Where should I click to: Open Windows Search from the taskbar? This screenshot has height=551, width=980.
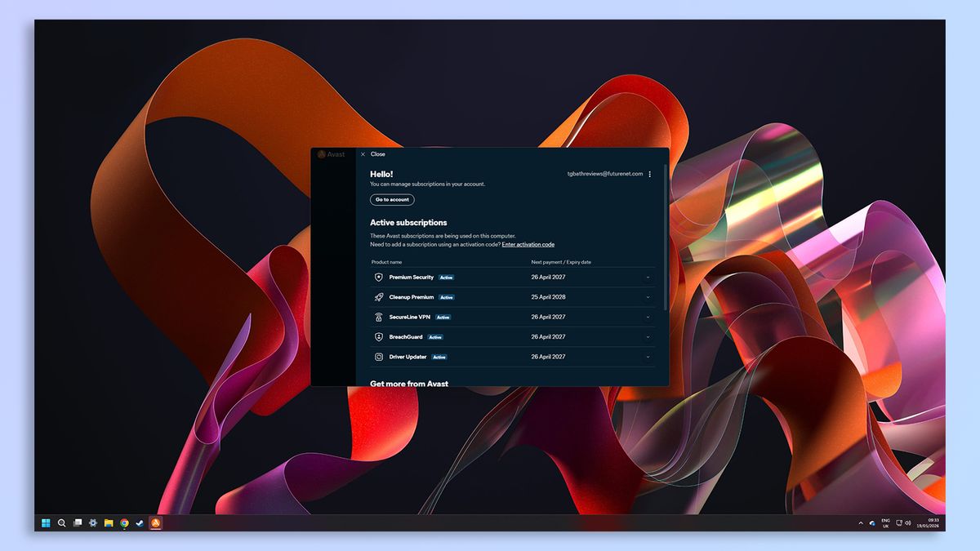point(61,522)
